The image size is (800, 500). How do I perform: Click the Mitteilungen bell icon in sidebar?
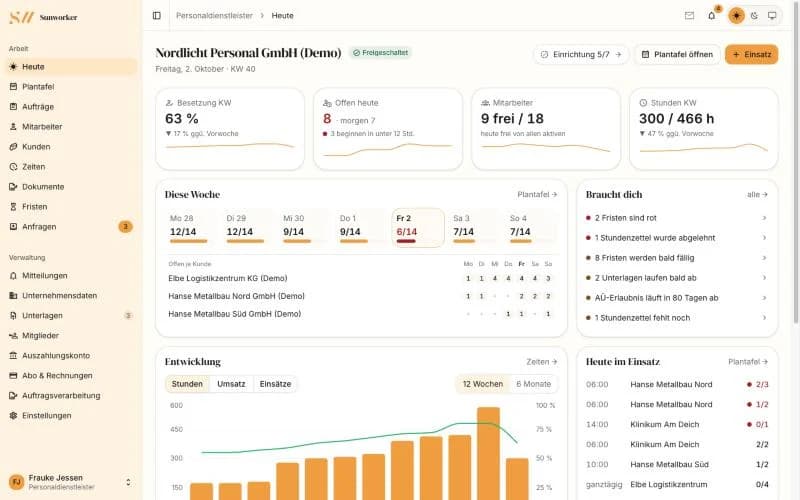pyautogui.click(x=13, y=276)
